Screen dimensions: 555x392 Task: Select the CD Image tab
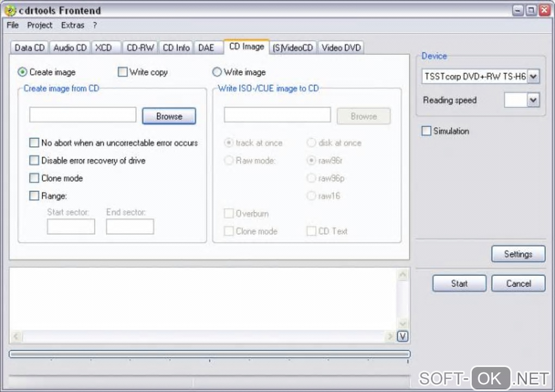tap(246, 46)
